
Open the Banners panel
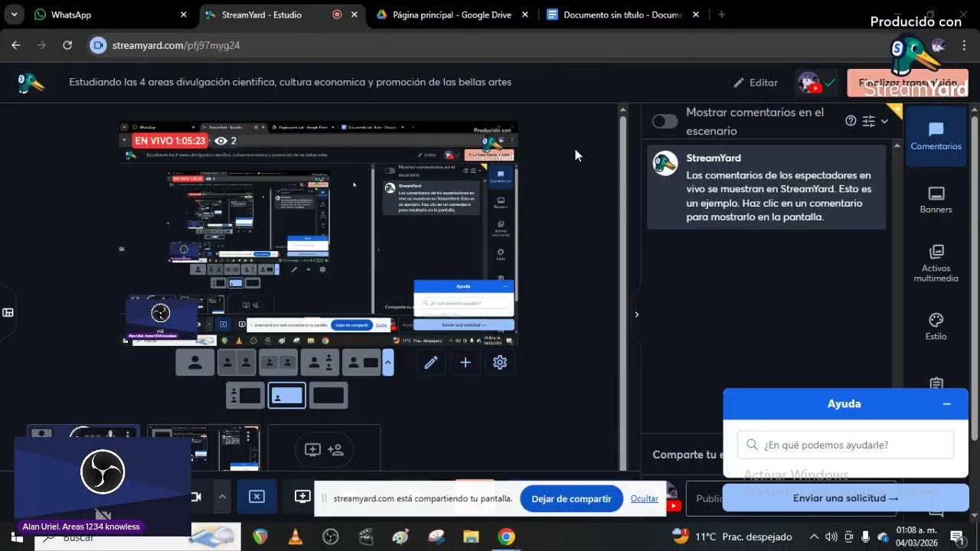click(x=936, y=200)
